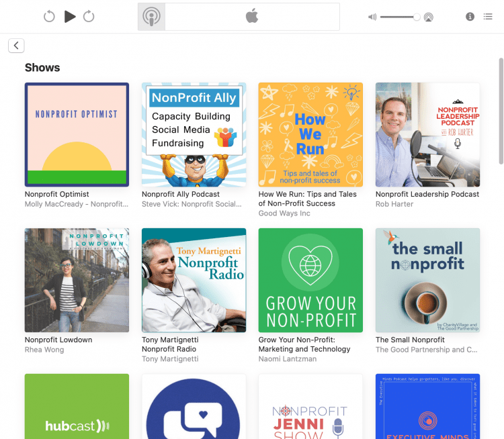Click Tony Martignetti Nonprofit Radio title
The height and width of the screenshot is (439, 504).
[171, 344]
